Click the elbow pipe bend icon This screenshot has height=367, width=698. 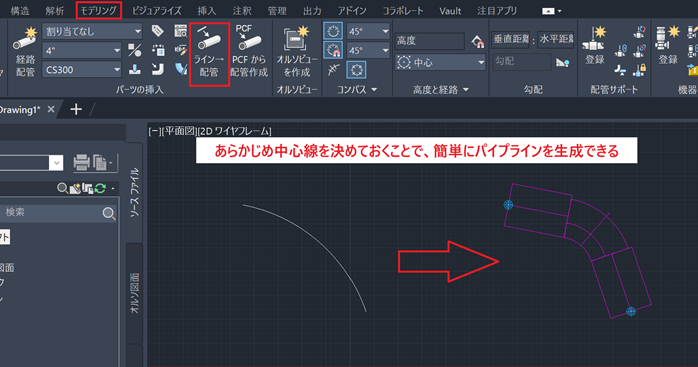click(x=158, y=69)
